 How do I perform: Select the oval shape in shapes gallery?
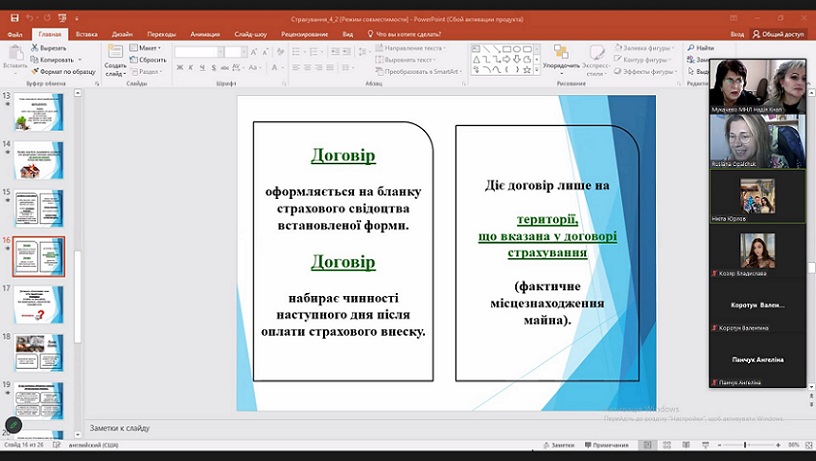pyautogui.click(x=517, y=49)
